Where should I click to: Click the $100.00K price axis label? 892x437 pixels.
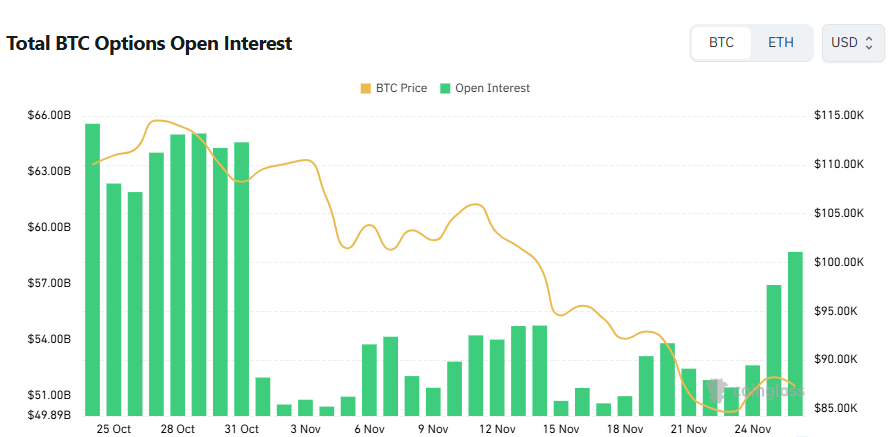point(839,262)
